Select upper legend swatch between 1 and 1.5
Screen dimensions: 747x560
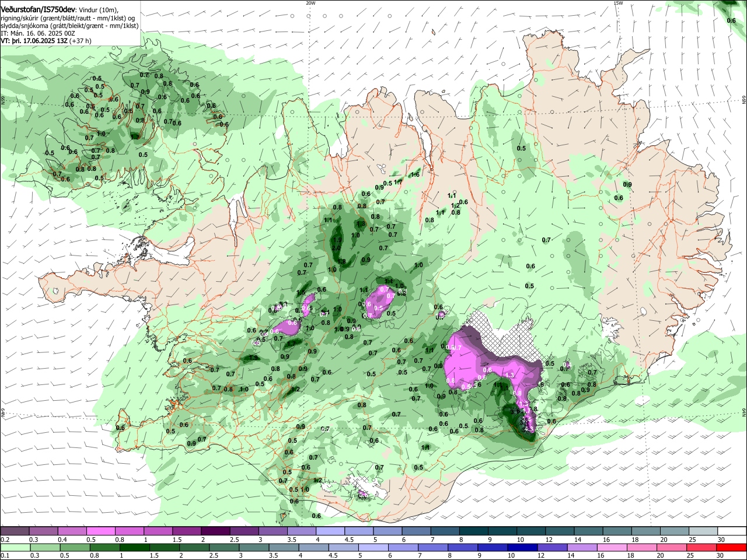[x=158, y=531]
